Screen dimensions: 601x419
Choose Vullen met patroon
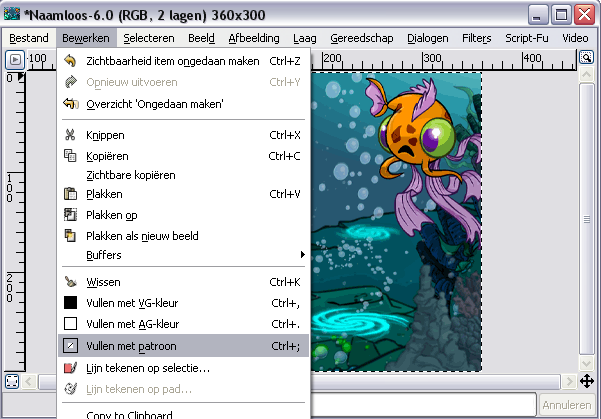pyautogui.click(x=184, y=346)
